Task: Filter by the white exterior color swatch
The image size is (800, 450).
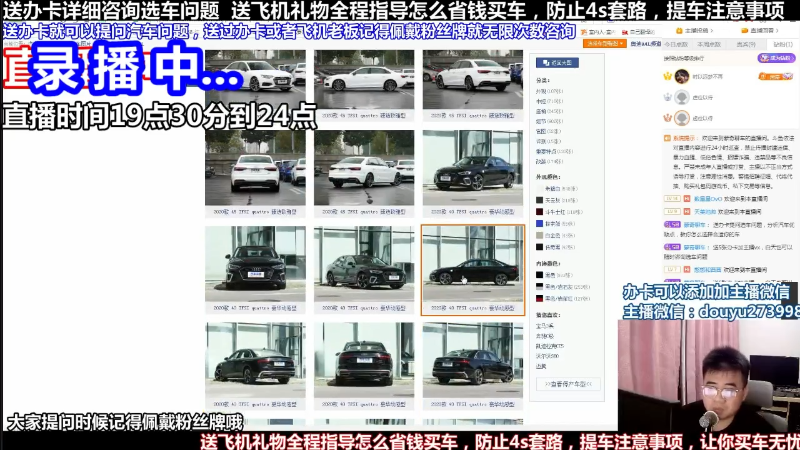Action: 539,189
